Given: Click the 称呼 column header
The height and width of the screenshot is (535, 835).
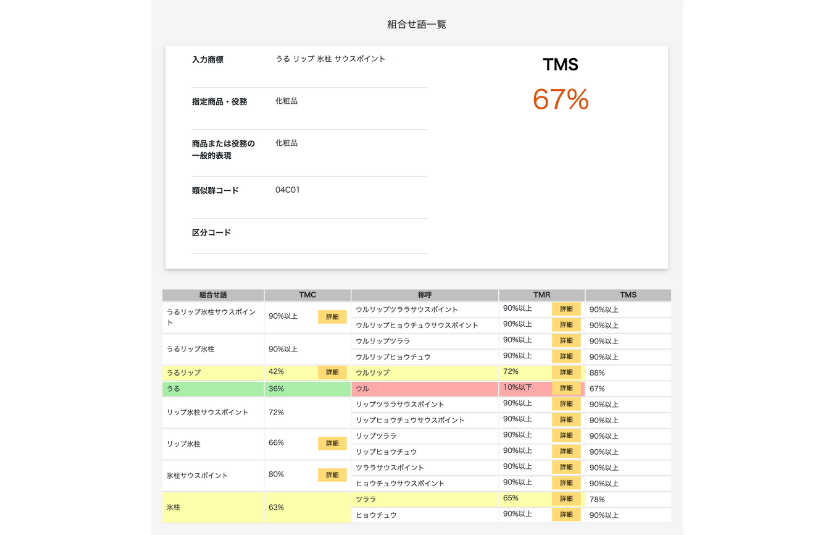Looking at the screenshot, I should [425, 295].
